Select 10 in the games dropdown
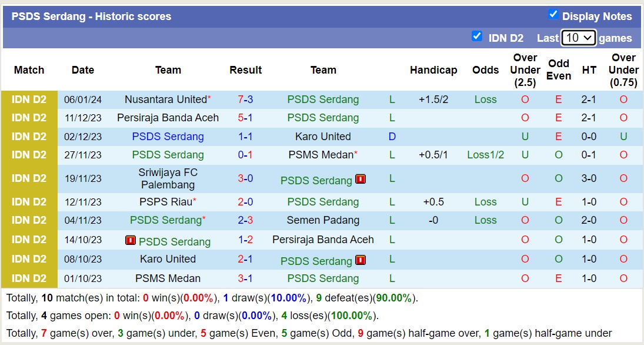Image resolution: width=644 pixels, height=345 pixels. (x=575, y=37)
